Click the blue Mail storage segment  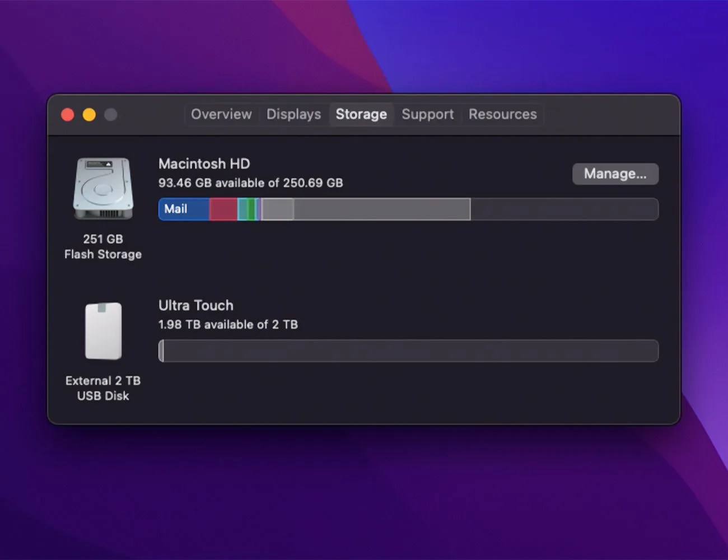(x=184, y=209)
